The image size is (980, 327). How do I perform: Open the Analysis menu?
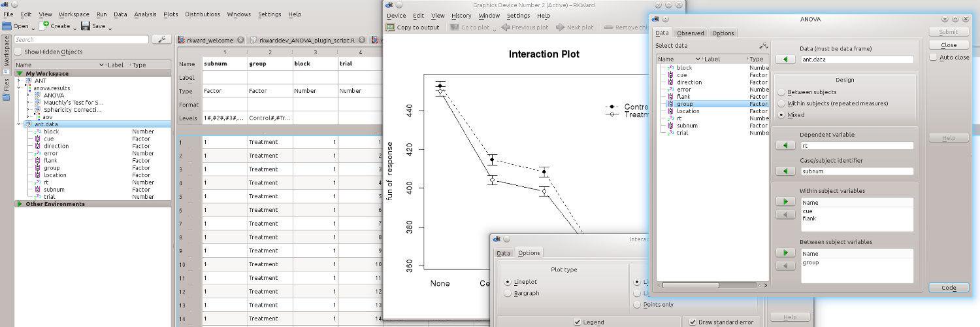point(145,14)
